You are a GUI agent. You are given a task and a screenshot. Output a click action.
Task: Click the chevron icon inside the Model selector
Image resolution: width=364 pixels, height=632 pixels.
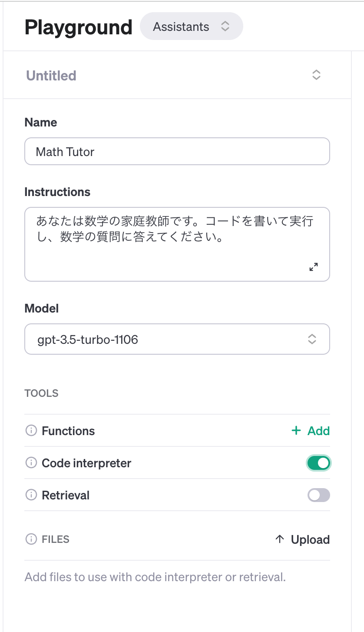coord(312,339)
